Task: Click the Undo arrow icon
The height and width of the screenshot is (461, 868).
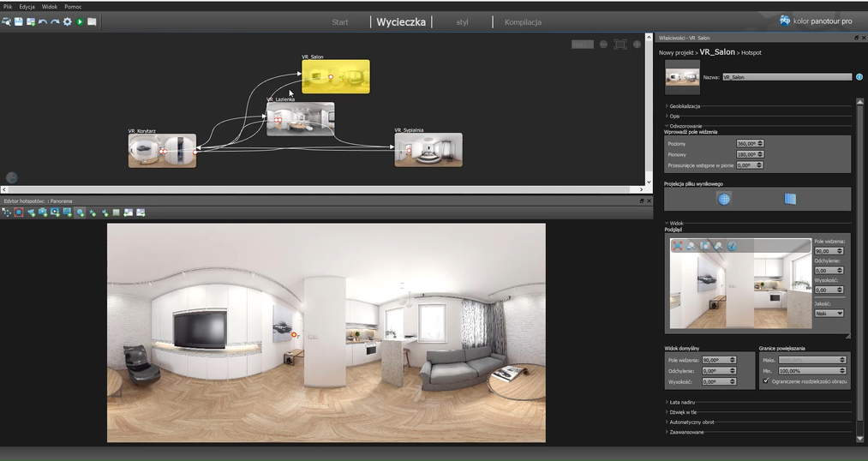Action: coord(43,21)
